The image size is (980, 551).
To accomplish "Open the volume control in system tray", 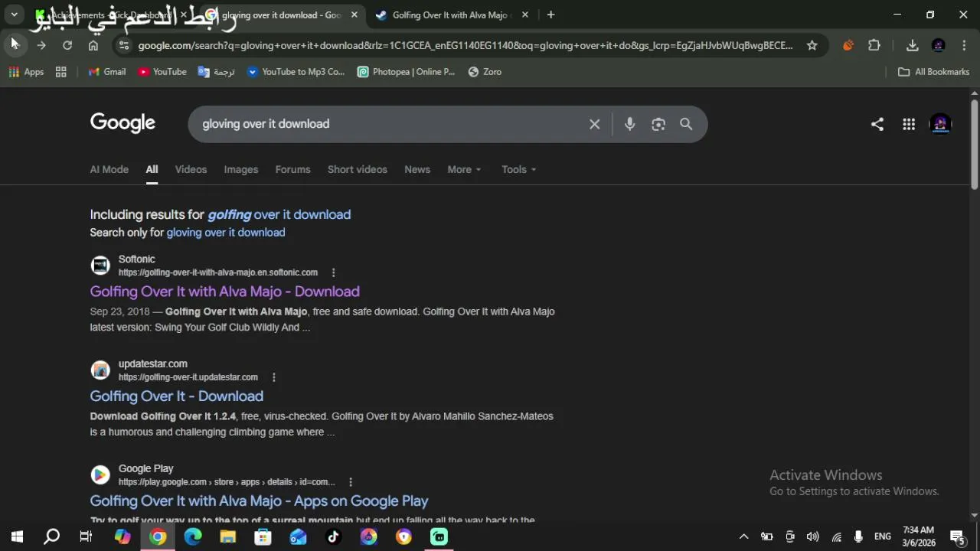I will click(813, 536).
